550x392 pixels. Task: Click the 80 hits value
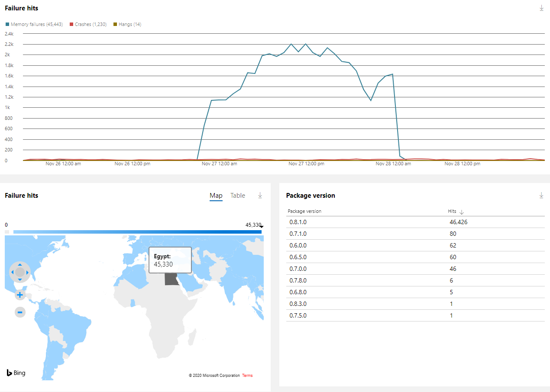click(453, 234)
